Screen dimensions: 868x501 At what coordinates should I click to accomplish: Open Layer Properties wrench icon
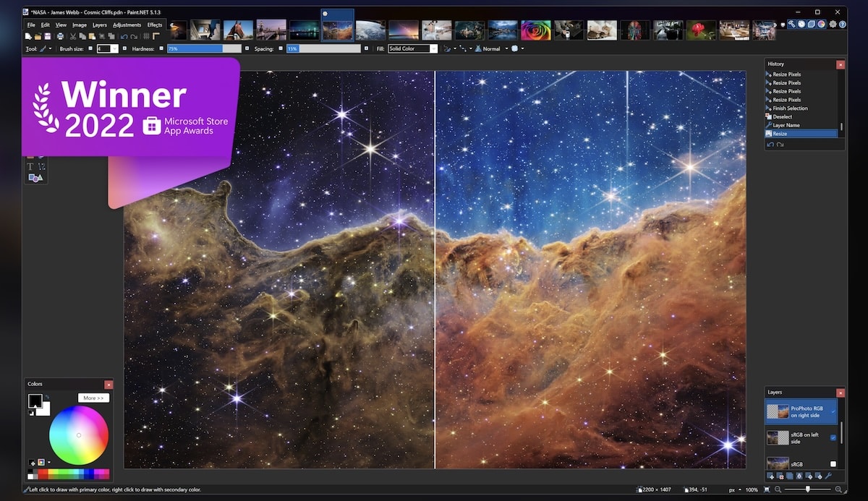click(828, 476)
